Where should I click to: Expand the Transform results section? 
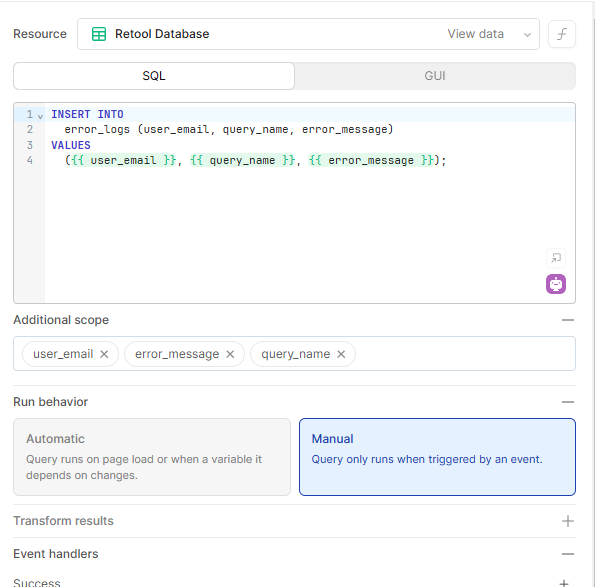568,521
